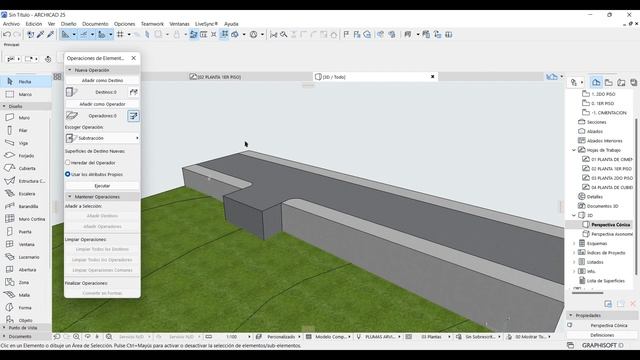640x360 pixels.
Task: Click the Añadir como Operador button
Action: (102, 104)
